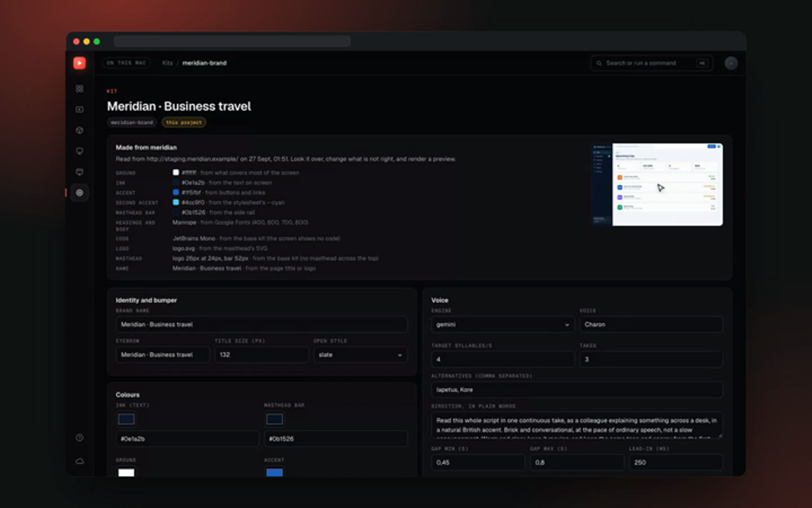Click the 'Meridian · Business travel' page heading

coord(179,106)
